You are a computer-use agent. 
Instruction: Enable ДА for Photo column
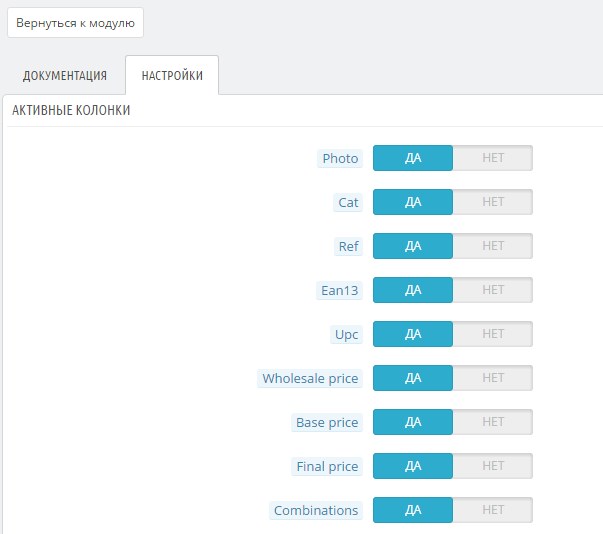tap(413, 158)
